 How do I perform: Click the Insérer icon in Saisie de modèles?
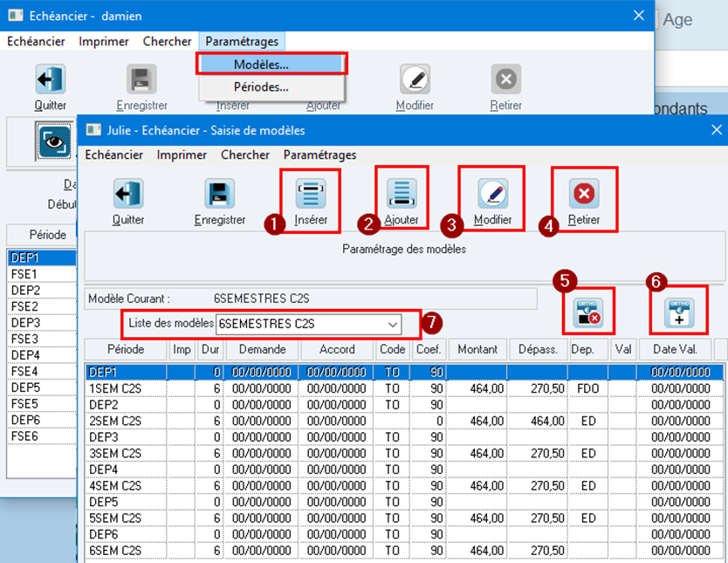point(311,194)
